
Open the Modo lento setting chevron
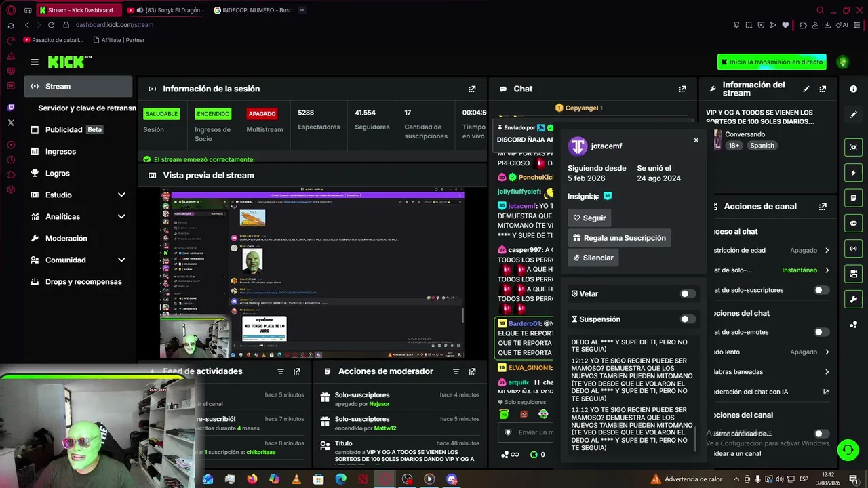[x=827, y=352]
